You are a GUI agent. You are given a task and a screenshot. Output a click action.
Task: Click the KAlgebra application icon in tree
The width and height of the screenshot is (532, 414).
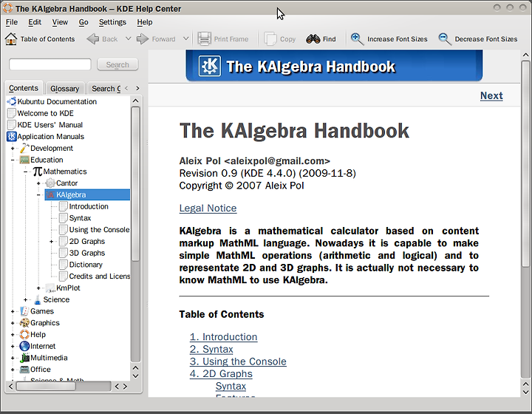pyautogui.click(x=50, y=194)
